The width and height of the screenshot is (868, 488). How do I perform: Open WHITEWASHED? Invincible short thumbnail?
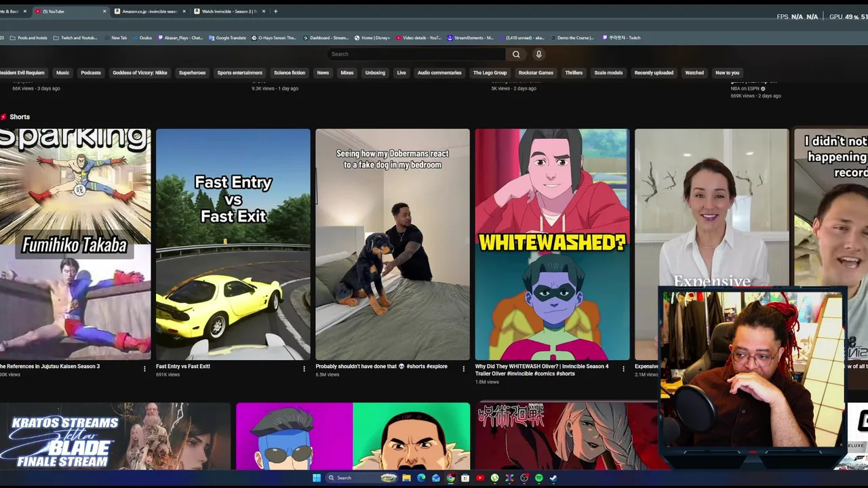[552, 244]
